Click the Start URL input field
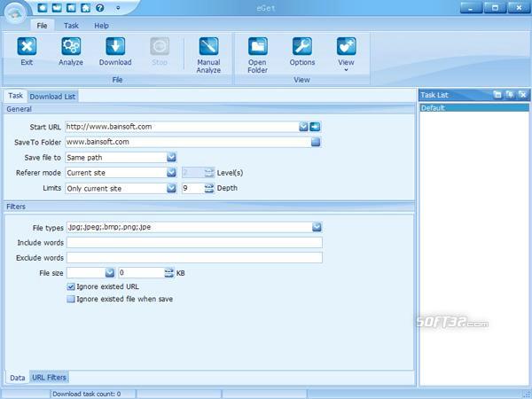Image resolution: width=532 pixels, height=399 pixels. tap(182, 127)
